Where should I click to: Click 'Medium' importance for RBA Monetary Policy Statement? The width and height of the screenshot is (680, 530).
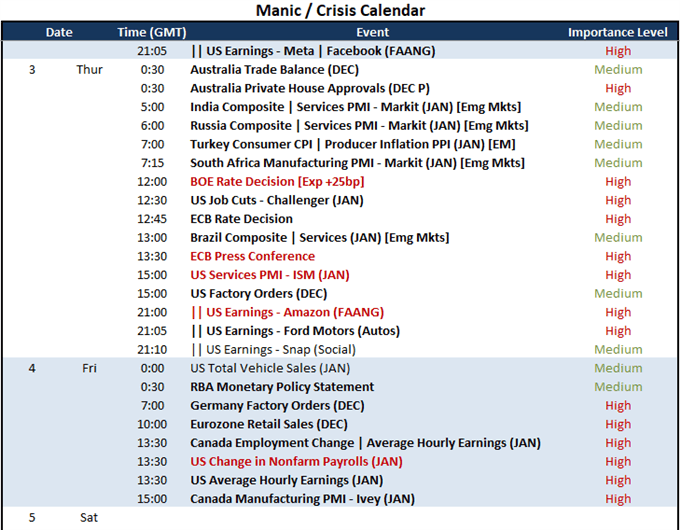pyautogui.click(x=618, y=386)
